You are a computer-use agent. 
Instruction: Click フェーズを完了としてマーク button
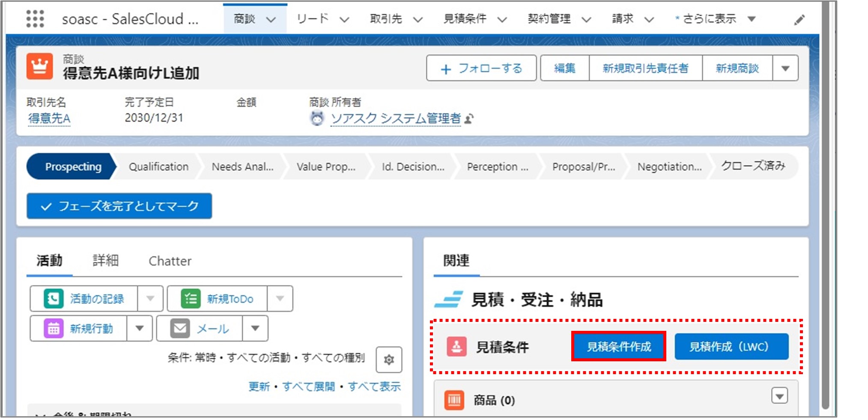[119, 206]
